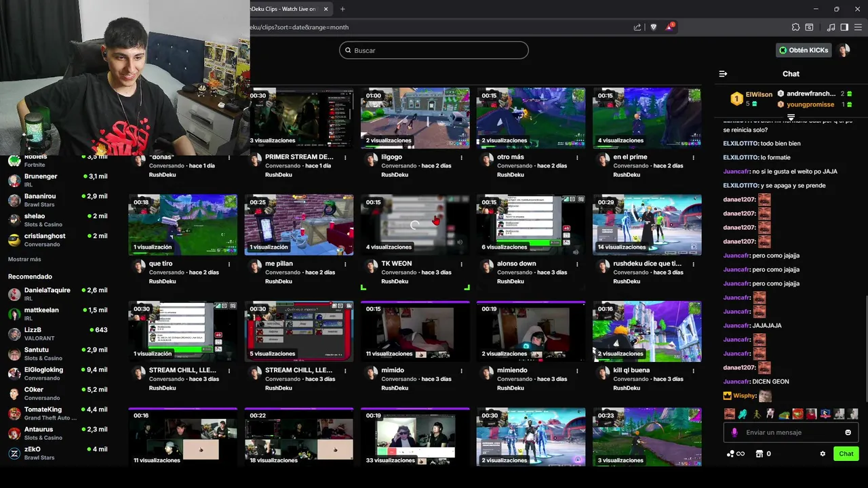Viewport: 868px width, 488px height.
Task: Open ElWilson top gifter in leaderboard
Action: click(x=759, y=95)
